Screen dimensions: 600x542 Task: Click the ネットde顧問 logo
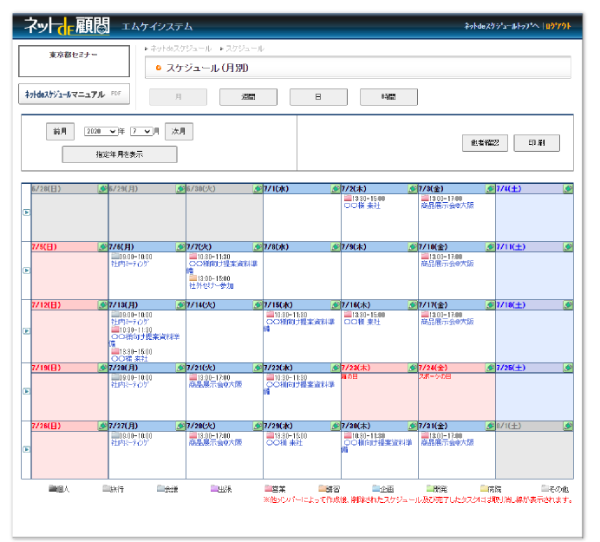[x=67, y=26]
